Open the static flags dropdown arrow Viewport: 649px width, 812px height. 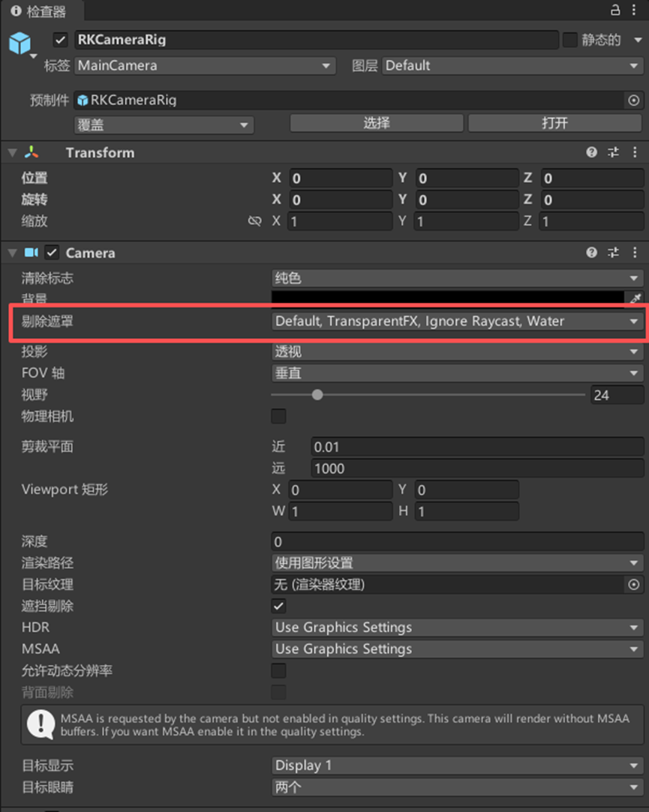pos(638,40)
